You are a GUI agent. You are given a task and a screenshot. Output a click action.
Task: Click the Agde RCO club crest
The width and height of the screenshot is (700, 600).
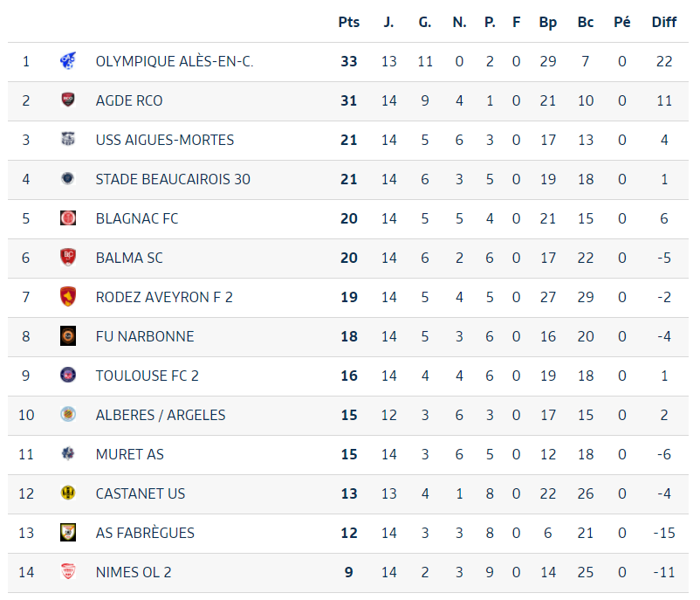[x=68, y=100]
